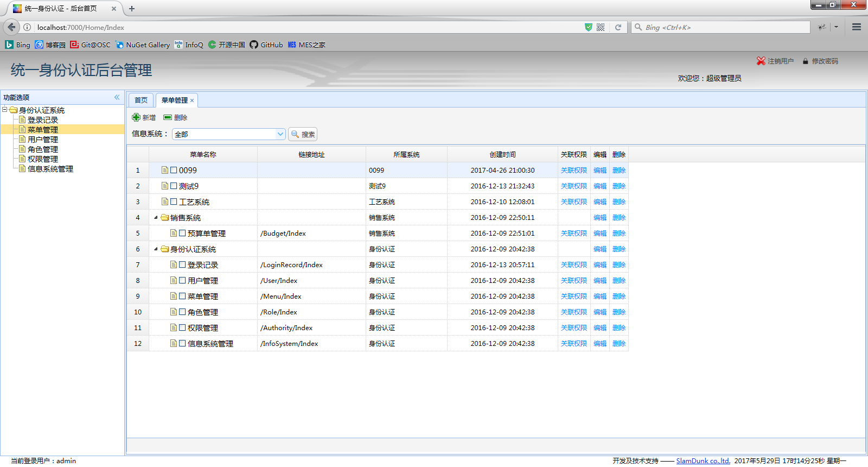This screenshot has width=868, height=467.
Task: Open the Bing bookmark
Action: click(x=18, y=45)
